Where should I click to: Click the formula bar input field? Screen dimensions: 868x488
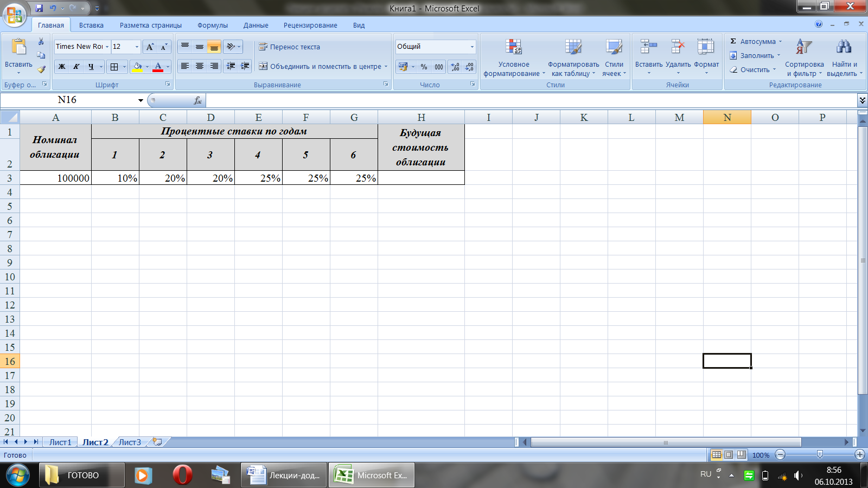coord(531,100)
